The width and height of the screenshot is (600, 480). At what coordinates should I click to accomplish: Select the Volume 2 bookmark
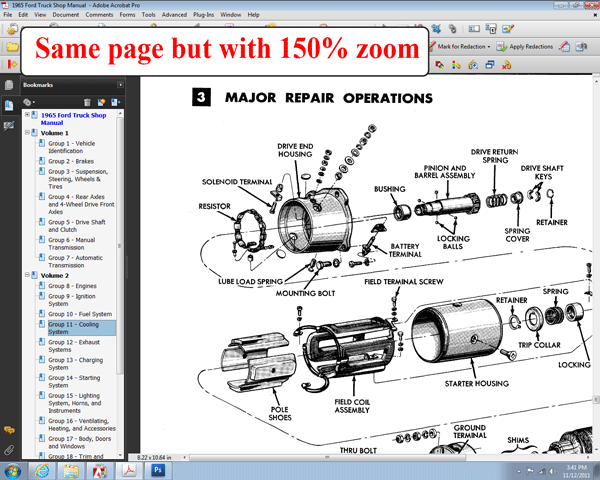click(x=55, y=276)
